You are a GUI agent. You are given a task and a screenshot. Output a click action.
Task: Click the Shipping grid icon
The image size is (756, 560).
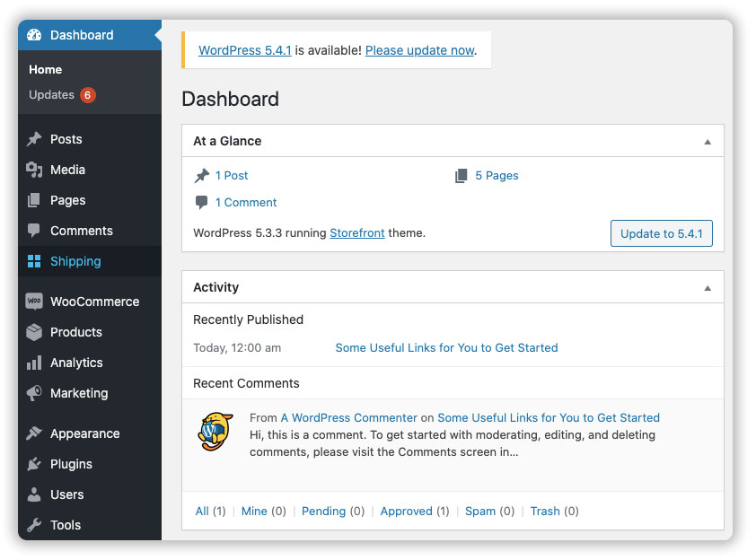pos(34,261)
